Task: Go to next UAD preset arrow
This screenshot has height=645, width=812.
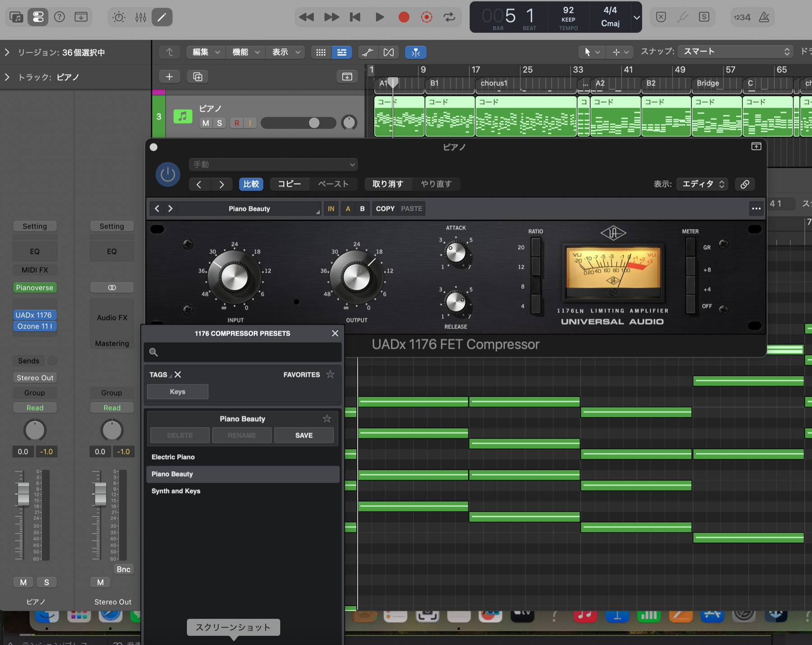Action: click(x=171, y=209)
